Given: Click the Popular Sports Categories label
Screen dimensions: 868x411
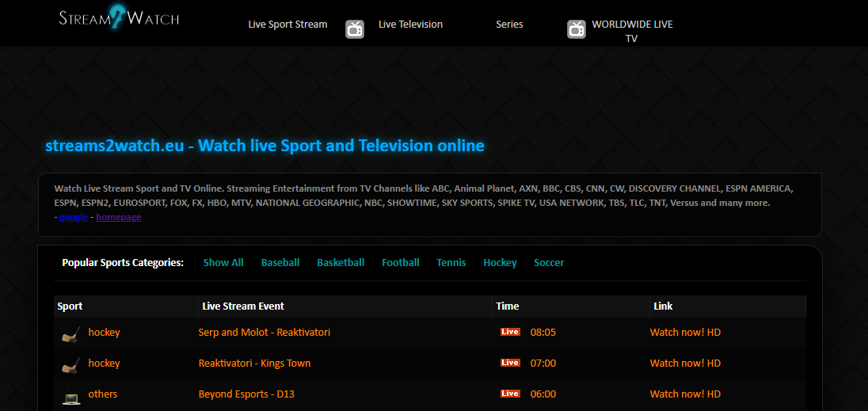Looking at the screenshot, I should pos(123,263).
